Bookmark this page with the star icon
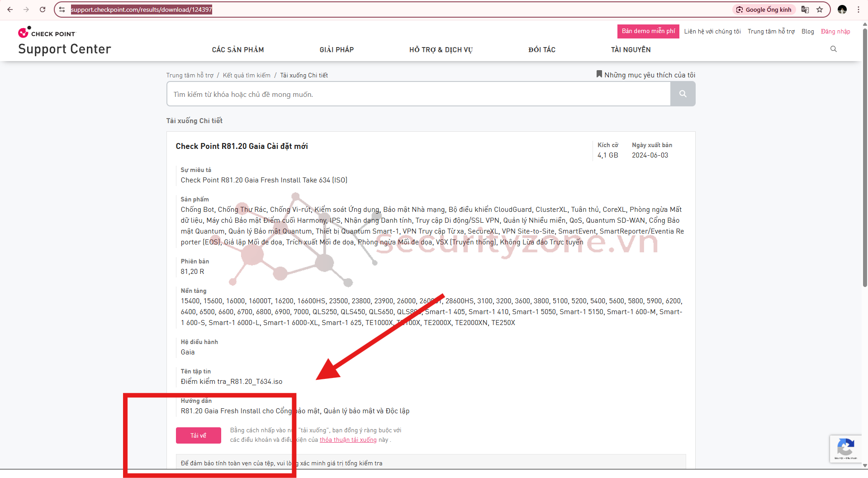The width and height of the screenshot is (868, 478). (820, 10)
